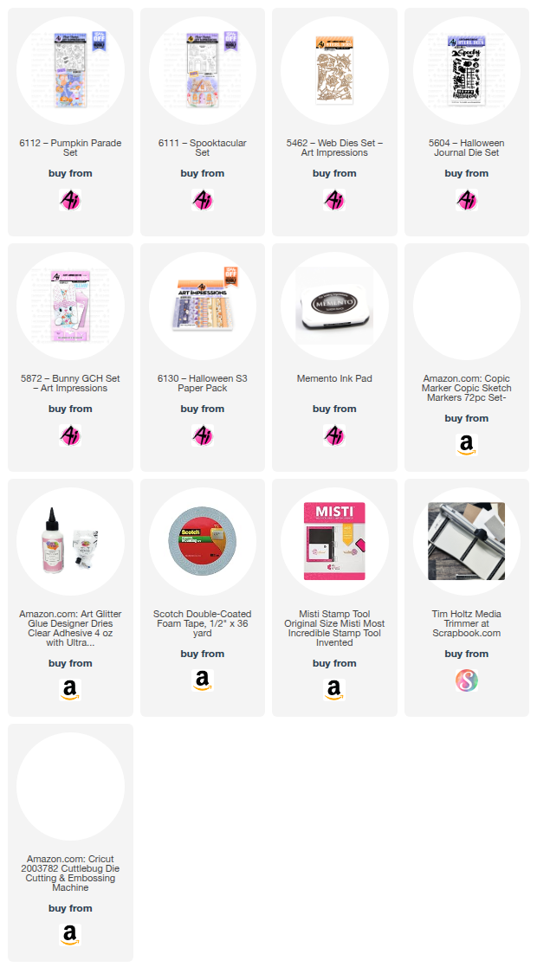Open the Misti stamp tool product image
The width and height of the screenshot is (537, 980).
334,541
